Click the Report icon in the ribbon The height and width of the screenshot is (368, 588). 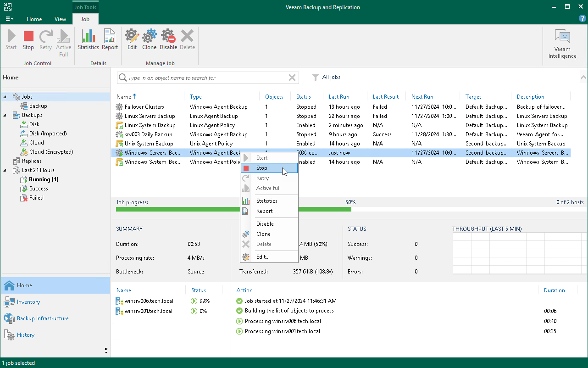click(x=110, y=39)
